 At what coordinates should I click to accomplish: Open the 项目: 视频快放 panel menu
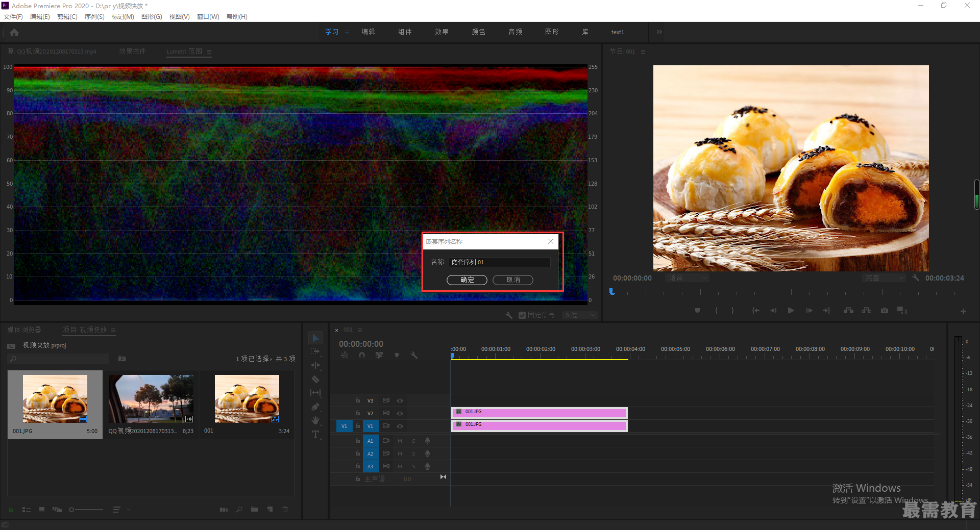click(113, 330)
